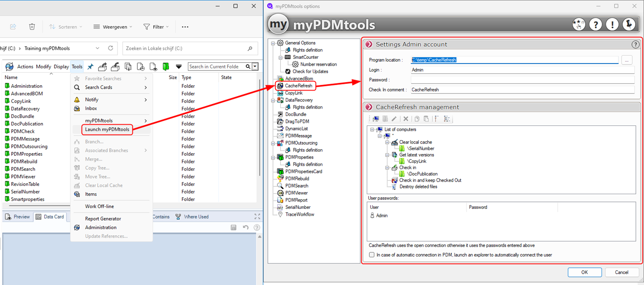Select Inbox in the Tools menu
Image resolution: width=644 pixels, height=285 pixels.
pos(111,109)
